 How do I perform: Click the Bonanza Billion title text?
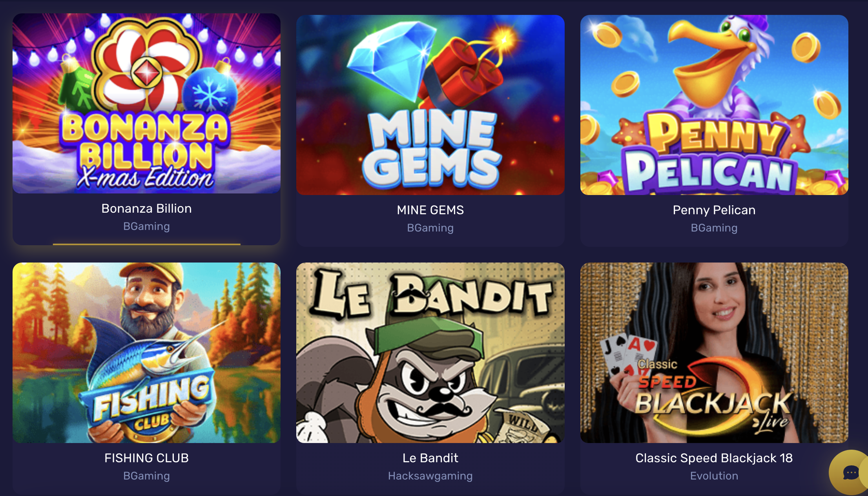(x=146, y=208)
